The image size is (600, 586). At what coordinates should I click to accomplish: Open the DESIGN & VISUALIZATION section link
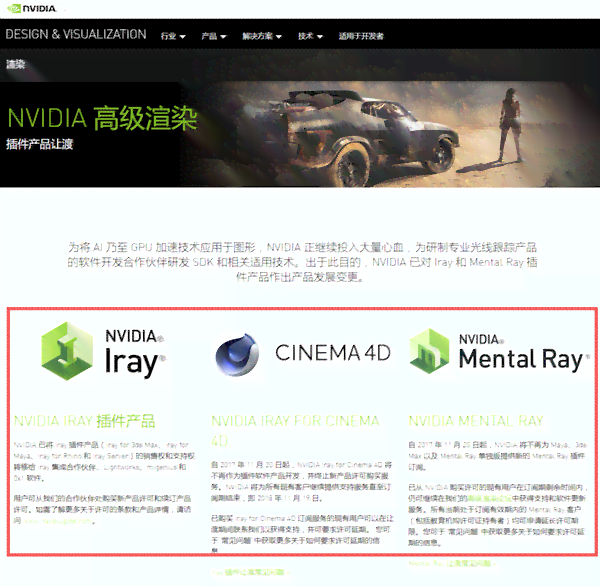click(76, 34)
